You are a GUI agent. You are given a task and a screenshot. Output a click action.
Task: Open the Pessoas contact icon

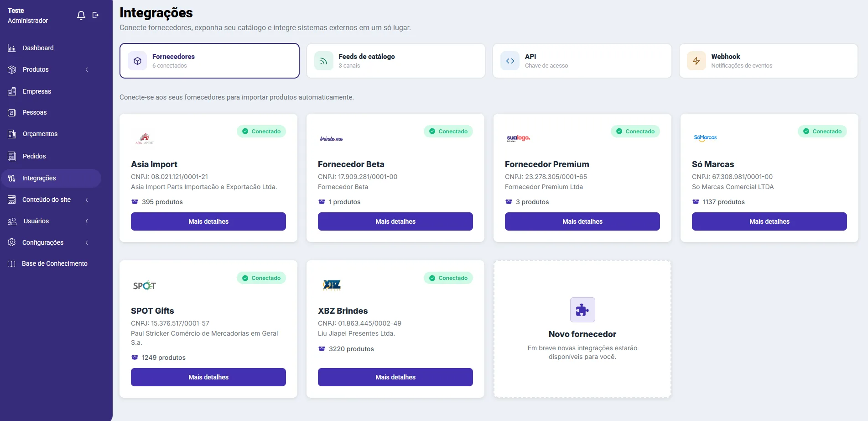(x=12, y=112)
